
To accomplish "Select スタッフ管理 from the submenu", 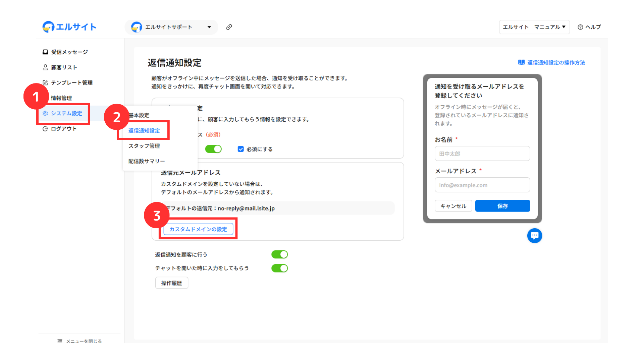I will (144, 146).
